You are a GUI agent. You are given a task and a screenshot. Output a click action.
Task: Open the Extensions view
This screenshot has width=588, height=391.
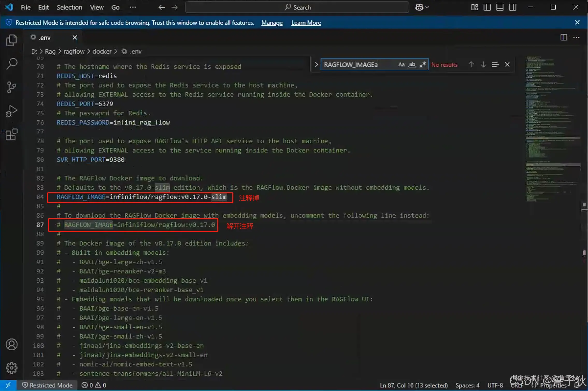[11, 135]
